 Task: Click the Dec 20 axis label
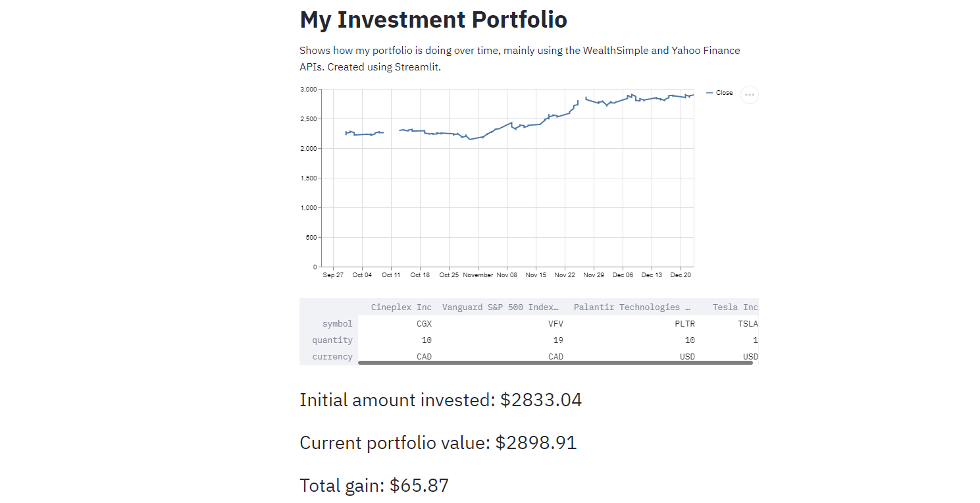(681, 275)
